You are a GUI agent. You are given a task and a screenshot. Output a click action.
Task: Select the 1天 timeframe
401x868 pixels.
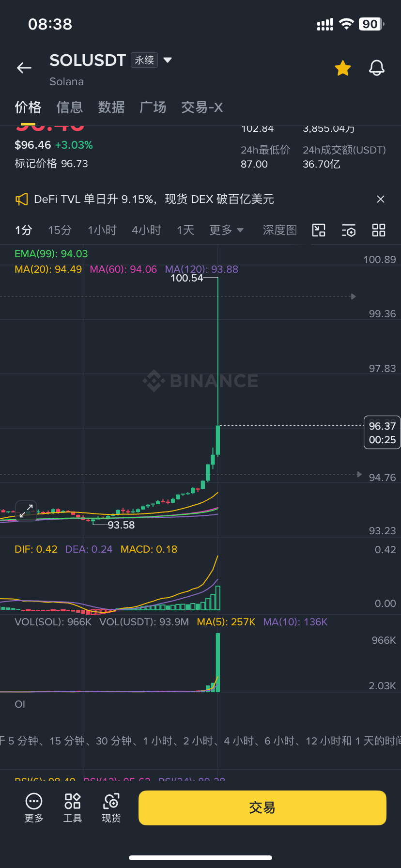pyautogui.click(x=185, y=230)
